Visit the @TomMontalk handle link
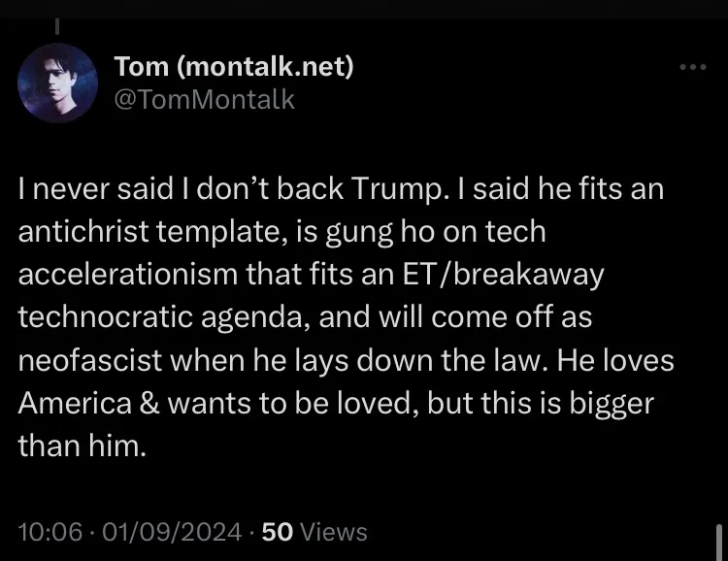Image resolution: width=728 pixels, height=561 pixels. [x=204, y=99]
